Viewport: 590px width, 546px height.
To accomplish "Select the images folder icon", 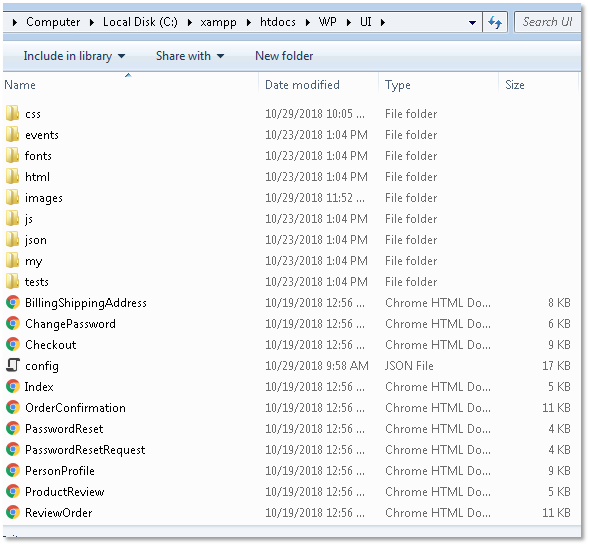I will [12, 197].
